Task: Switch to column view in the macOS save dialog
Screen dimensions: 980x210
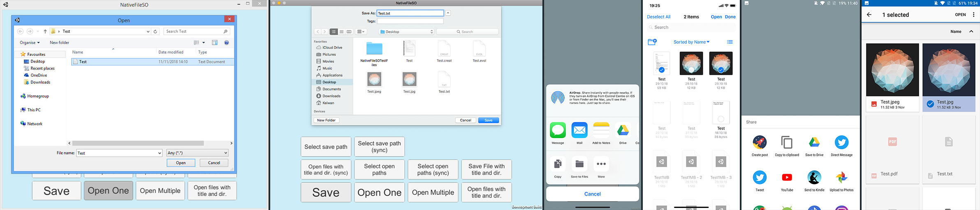Action: point(349,32)
